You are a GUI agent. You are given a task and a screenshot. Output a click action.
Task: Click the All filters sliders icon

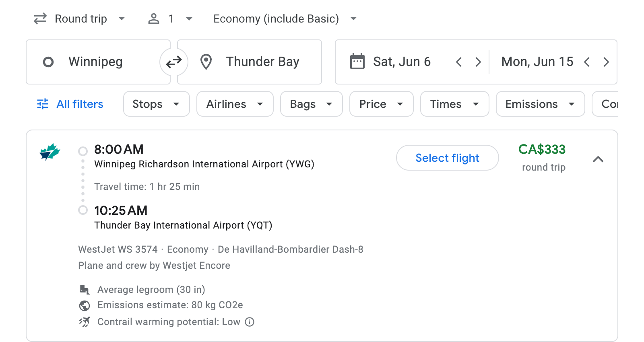(42, 104)
